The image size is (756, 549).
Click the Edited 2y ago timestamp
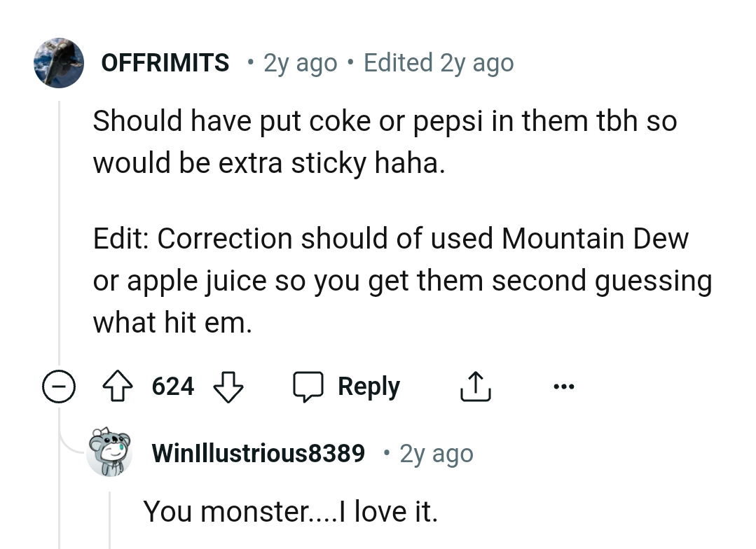point(439,63)
